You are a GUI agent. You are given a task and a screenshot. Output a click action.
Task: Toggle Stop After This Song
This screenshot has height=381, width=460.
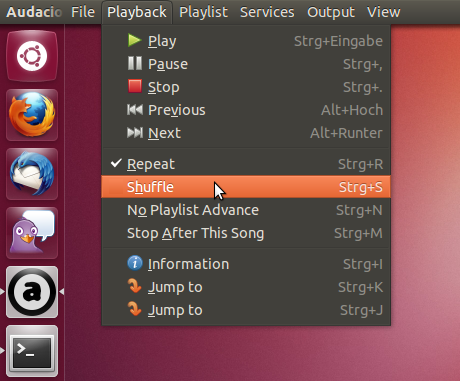[246, 233]
